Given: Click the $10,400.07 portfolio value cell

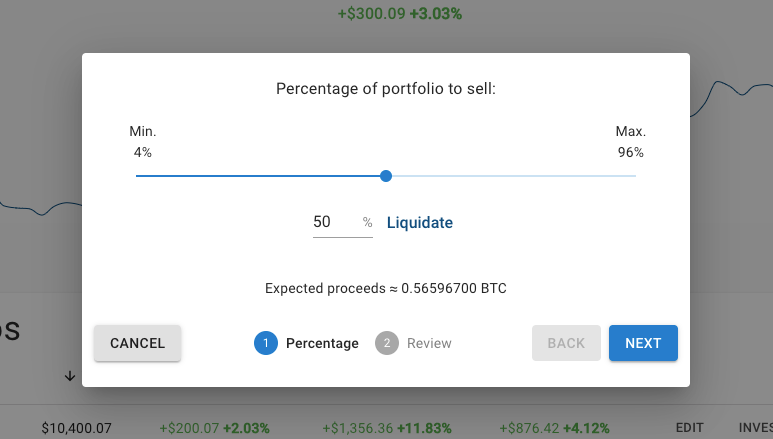Looking at the screenshot, I should click(x=76, y=427).
